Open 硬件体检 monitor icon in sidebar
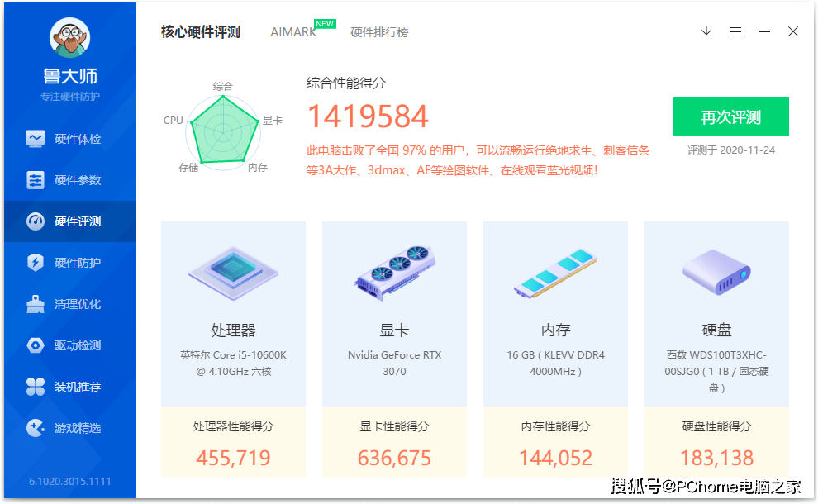Image resolution: width=818 pixels, height=504 pixels. [36, 139]
